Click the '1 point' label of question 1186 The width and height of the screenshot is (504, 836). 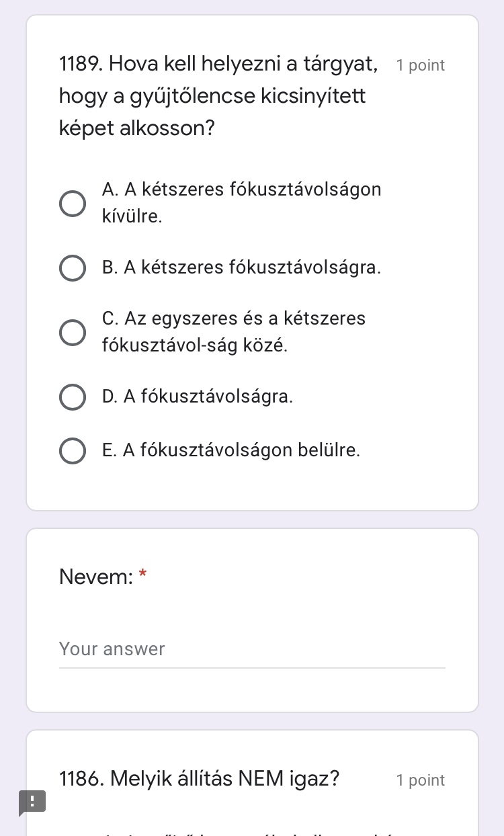[421, 780]
